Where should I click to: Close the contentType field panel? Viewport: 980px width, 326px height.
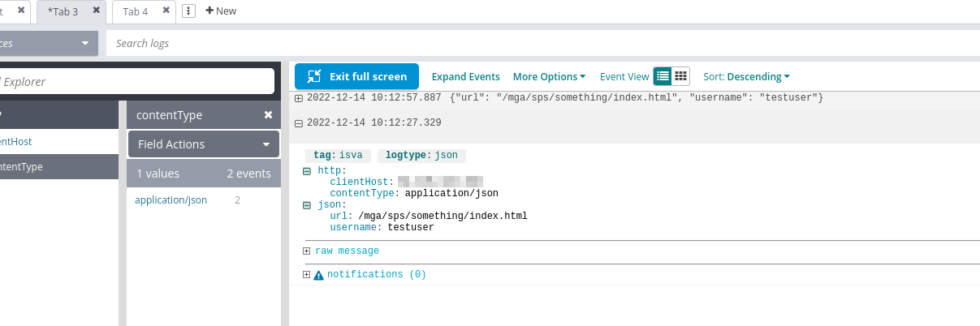pos(268,115)
